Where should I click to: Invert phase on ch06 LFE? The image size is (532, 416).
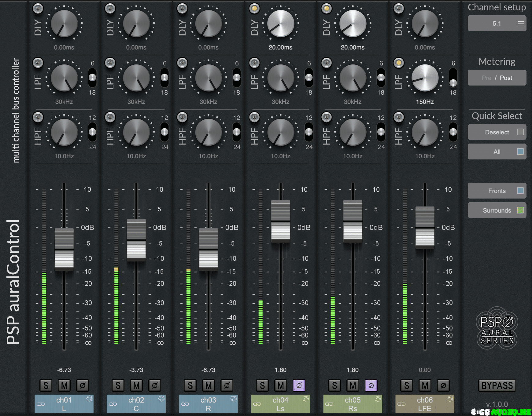click(x=443, y=385)
